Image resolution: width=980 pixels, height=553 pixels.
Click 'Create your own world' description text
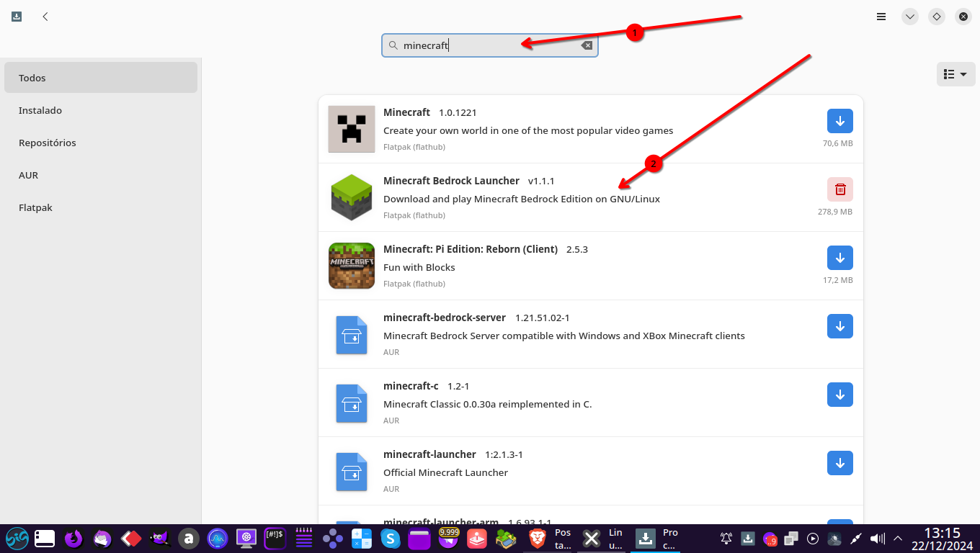click(x=528, y=130)
